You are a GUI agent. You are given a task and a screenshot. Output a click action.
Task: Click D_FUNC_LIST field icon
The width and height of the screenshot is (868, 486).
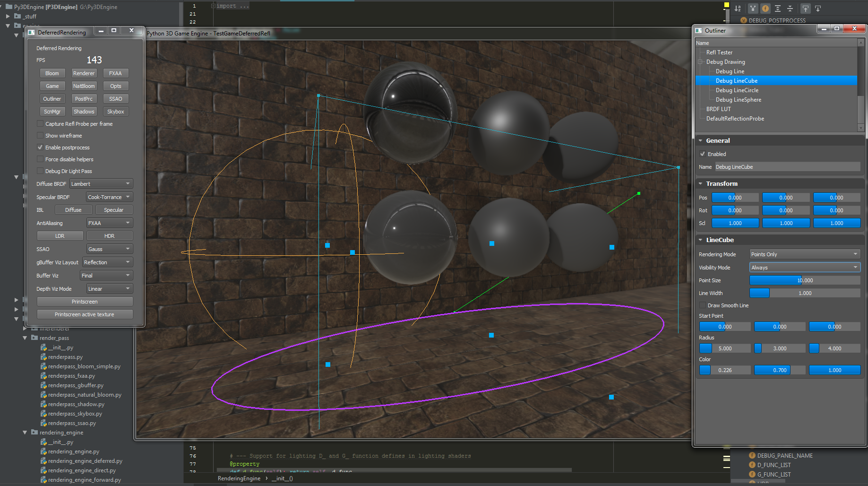pos(752,465)
